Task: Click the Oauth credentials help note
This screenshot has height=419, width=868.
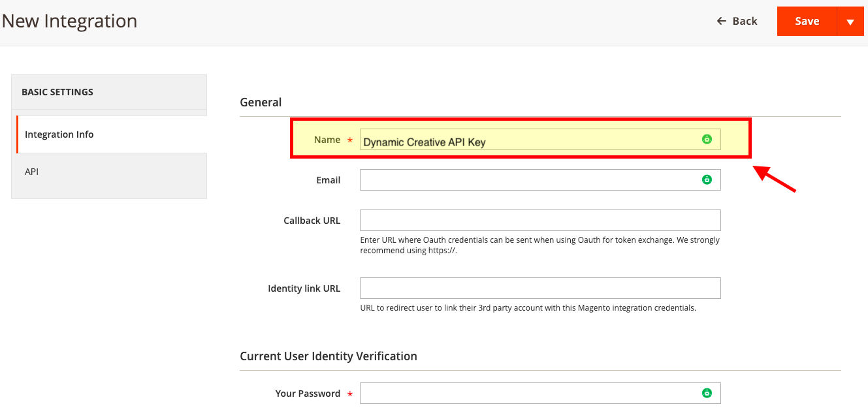Action: coord(540,245)
